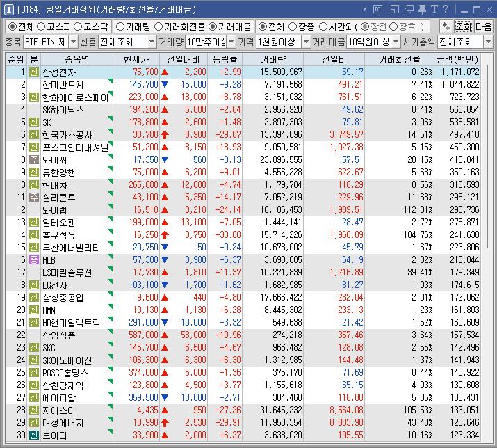The width and height of the screenshot is (497, 448).
Task: Click the 전일비 column header
Action: pos(334,59)
